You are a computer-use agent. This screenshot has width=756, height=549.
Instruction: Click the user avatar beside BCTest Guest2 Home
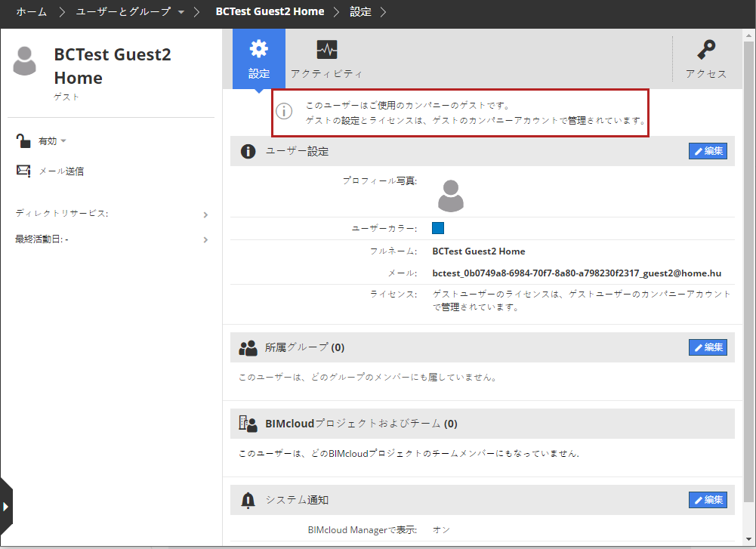point(25,61)
